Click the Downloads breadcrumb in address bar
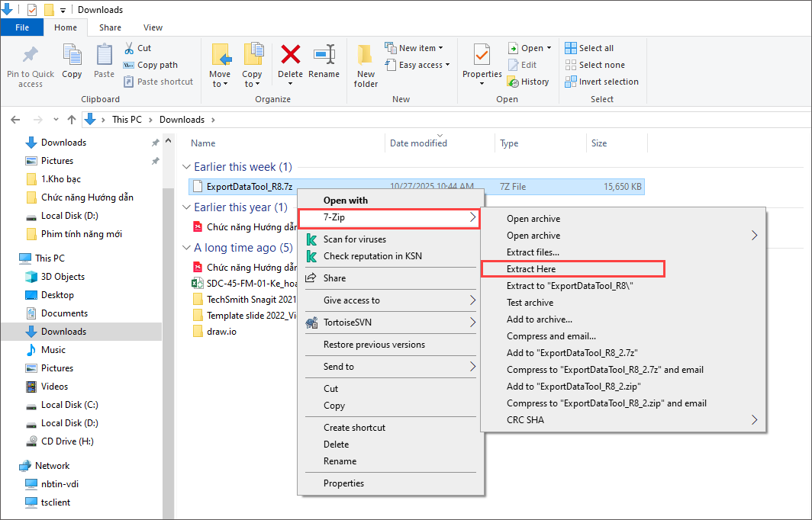This screenshot has height=520, width=812. (x=182, y=120)
